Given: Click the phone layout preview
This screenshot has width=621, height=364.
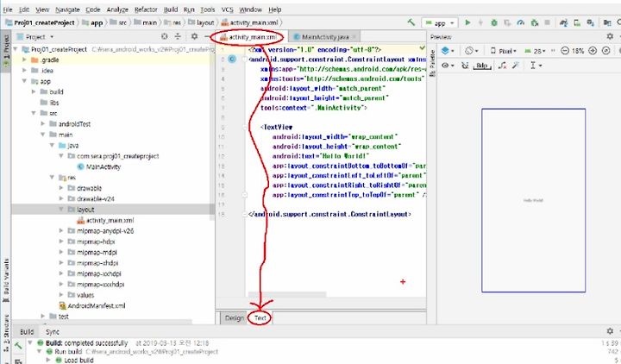Looking at the screenshot, I should (x=534, y=200).
